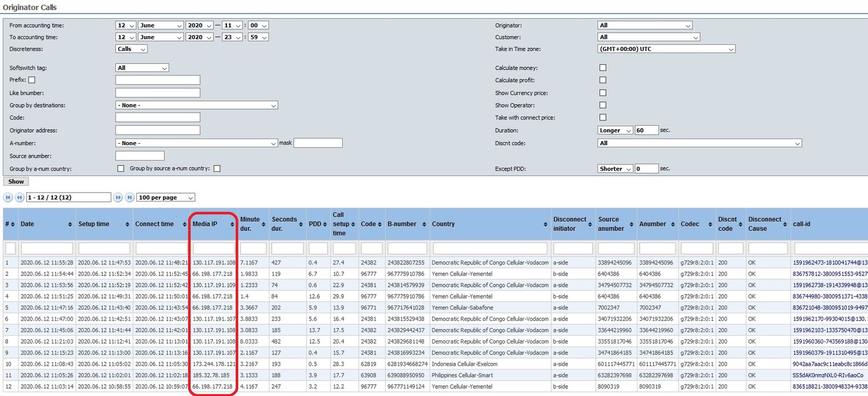Sort by Code column arrows
Image resolution: width=868 pixels, height=396 pixels.
pyautogui.click(x=380, y=224)
